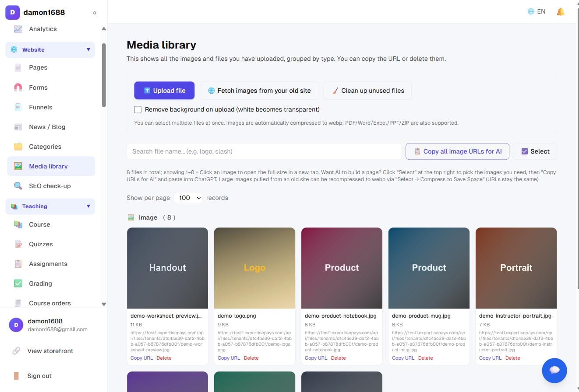Go to News / Blog menu item
579x392 pixels.
(51, 127)
